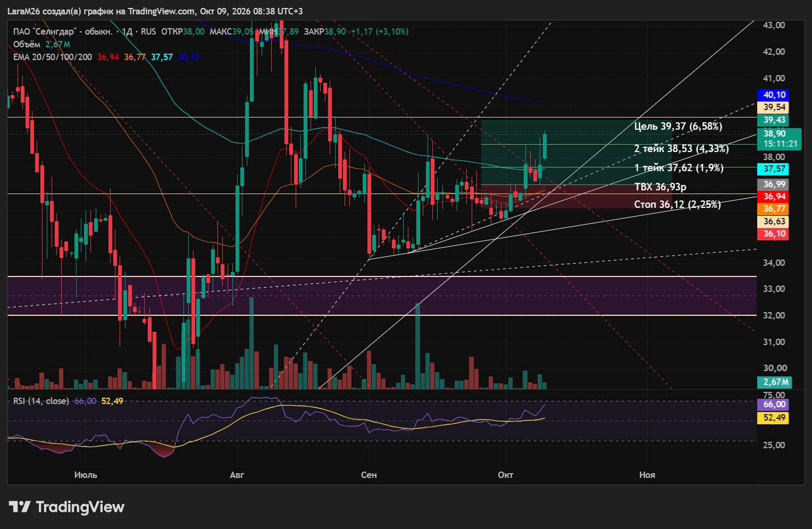This screenshot has height=529, width=812.
Task: Click the RSI (14, close) indicator label
Action: click(x=41, y=401)
